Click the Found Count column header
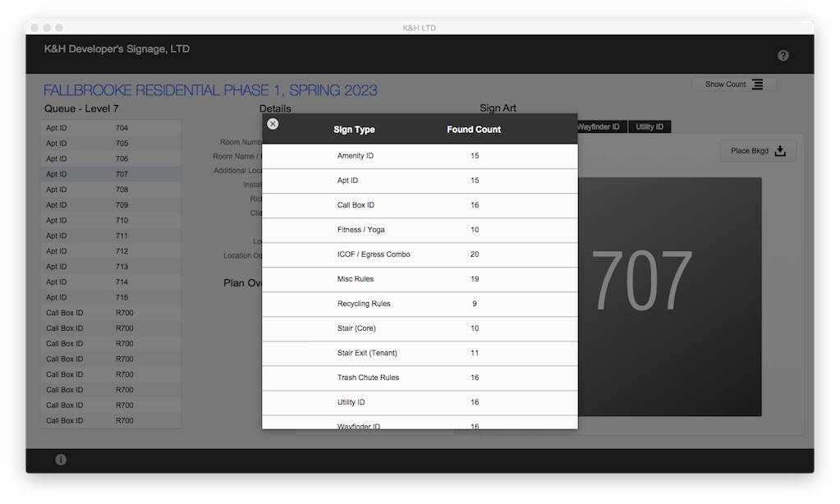Image resolution: width=840 pixels, height=504 pixels. tap(474, 130)
